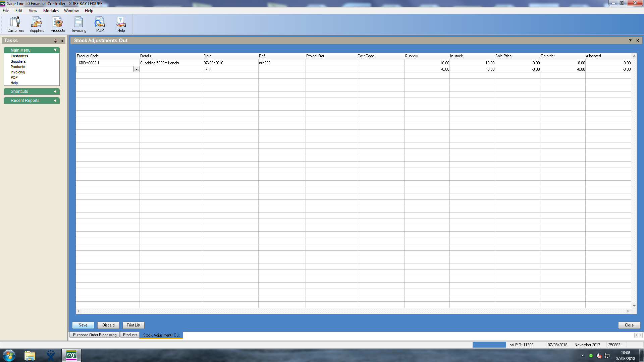Screen dimensions: 644x362
Task: Expand the Shortcuts section
Action: (x=55, y=92)
